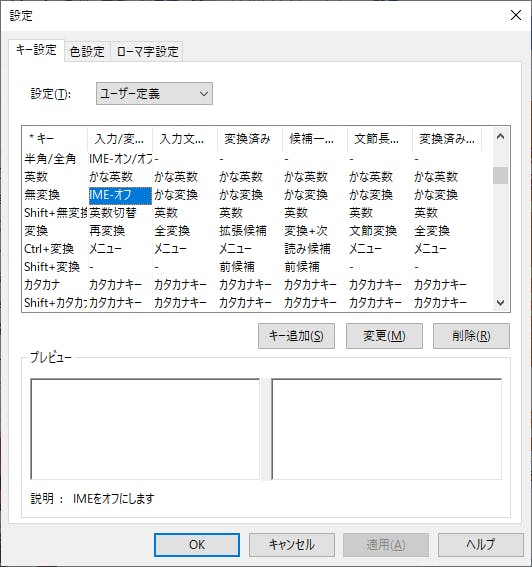Click the 変更(M) button

pos(384,336)
